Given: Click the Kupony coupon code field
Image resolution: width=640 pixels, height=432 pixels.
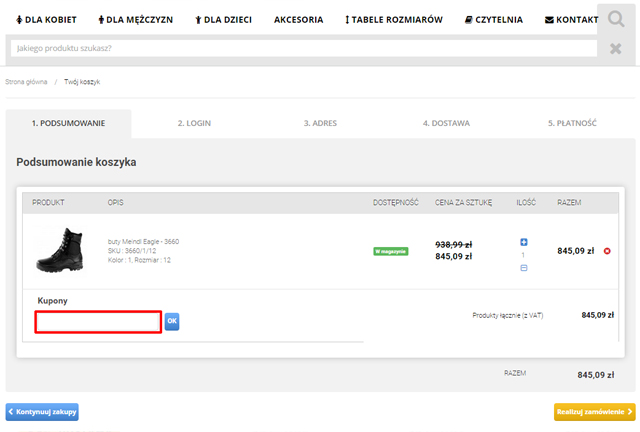Looking at the screenshot, I should [98, 322].
